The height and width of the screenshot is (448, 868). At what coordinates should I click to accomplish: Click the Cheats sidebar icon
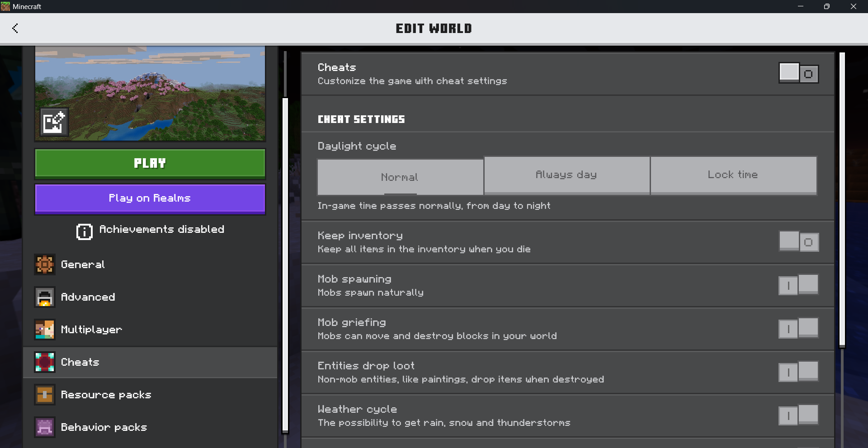tap(45, 362)
